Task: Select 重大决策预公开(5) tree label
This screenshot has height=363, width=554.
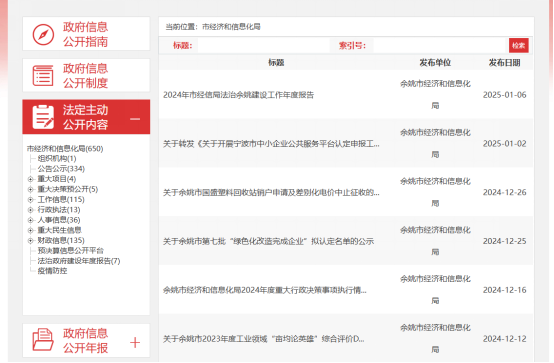Action: pyautogui.click(x=67, y=189)
